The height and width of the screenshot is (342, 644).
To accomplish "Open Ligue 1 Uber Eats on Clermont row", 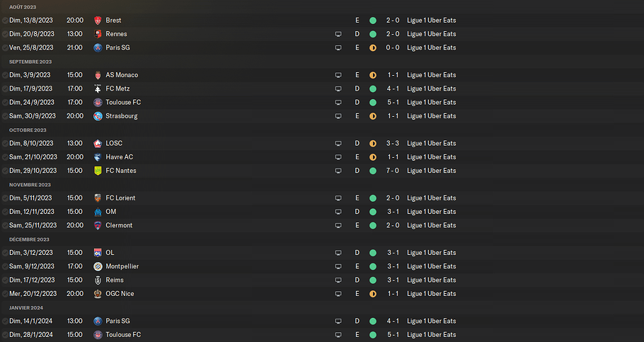I will [x=431, y=225].
